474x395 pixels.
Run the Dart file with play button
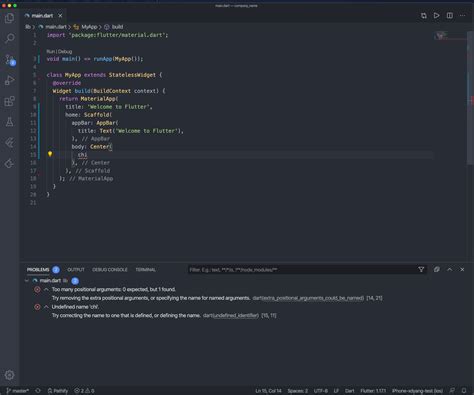pyautogui.click(x=436, y=16)
